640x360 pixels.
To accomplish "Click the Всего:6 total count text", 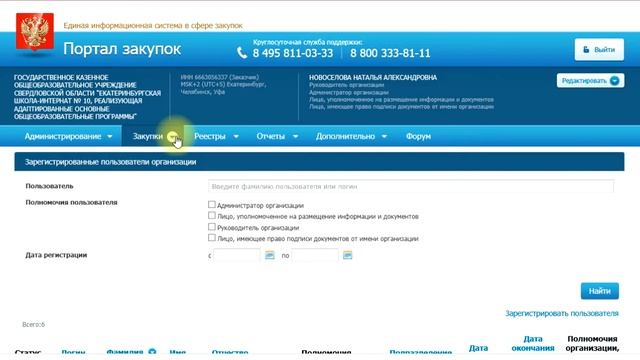I will (x=33, y=324).
